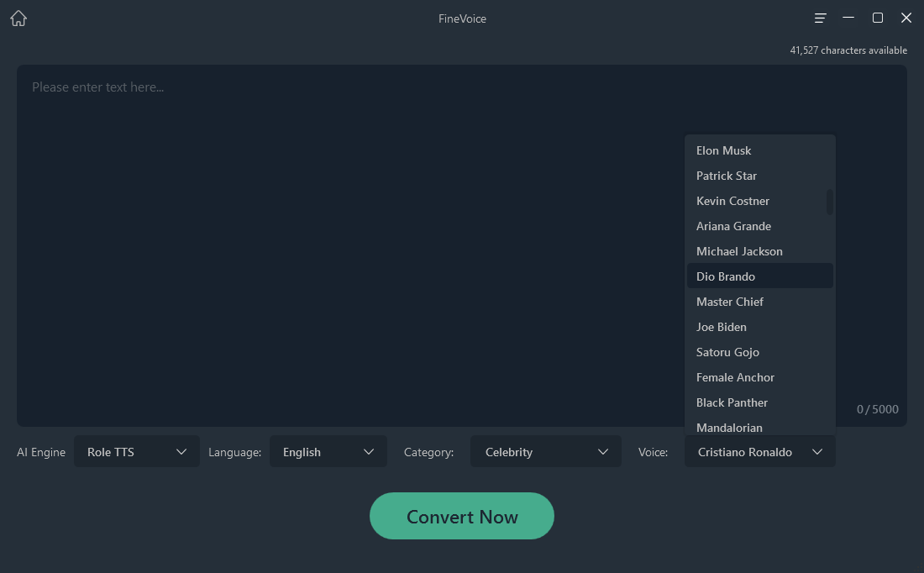Image resolution: width=924 pixels, height=573 pixels.
Task: Open the Category dropdown showing Celebrity
Action: [546, 451]
